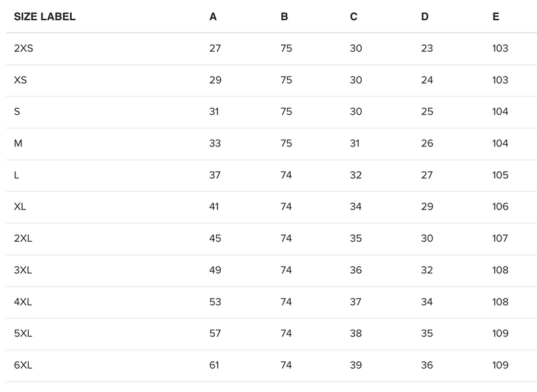Click the column A header
The height and width of the screenshot is (392, 537).
click(213, 17)
